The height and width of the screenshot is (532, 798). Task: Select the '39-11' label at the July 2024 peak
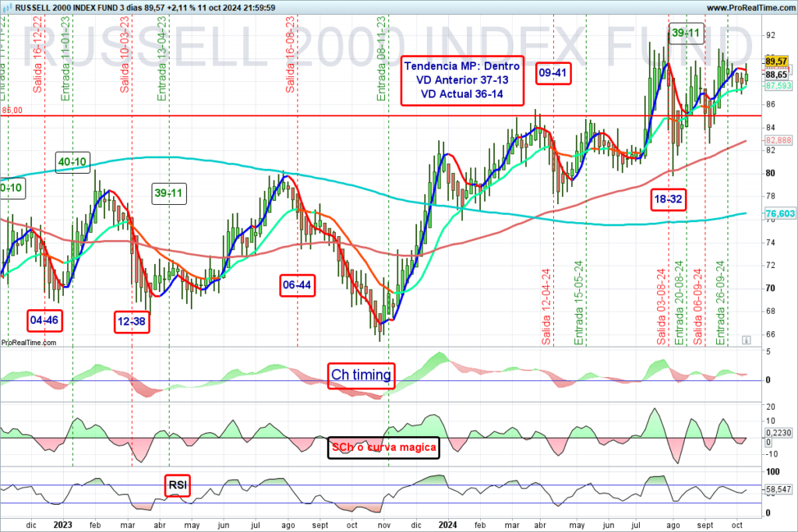click(686, 33)
